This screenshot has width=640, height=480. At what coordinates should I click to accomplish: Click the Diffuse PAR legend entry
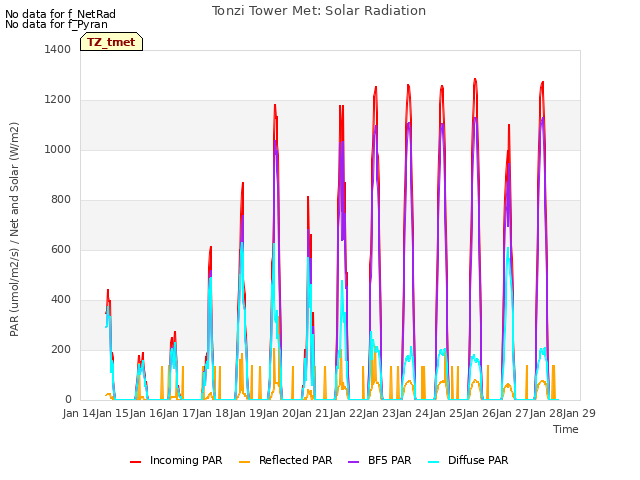pos(468,460)
